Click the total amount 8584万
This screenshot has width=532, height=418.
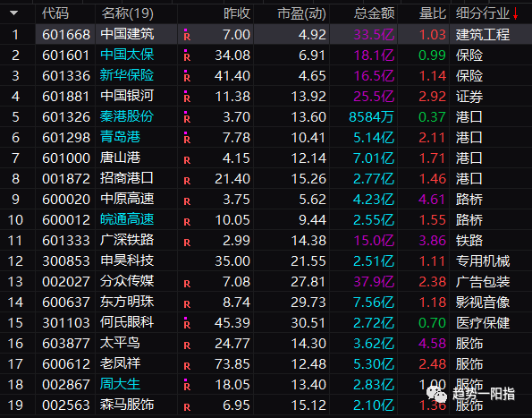[372, 117]
